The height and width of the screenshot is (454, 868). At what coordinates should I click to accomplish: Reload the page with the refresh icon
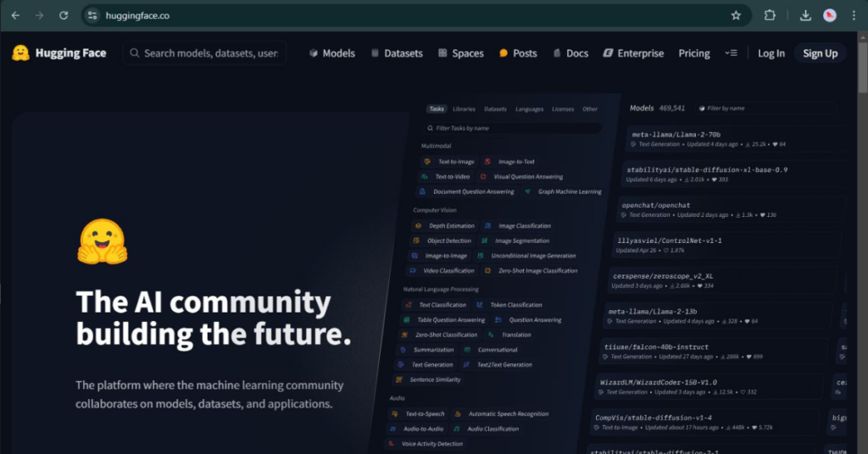click(x=64, y=15)
